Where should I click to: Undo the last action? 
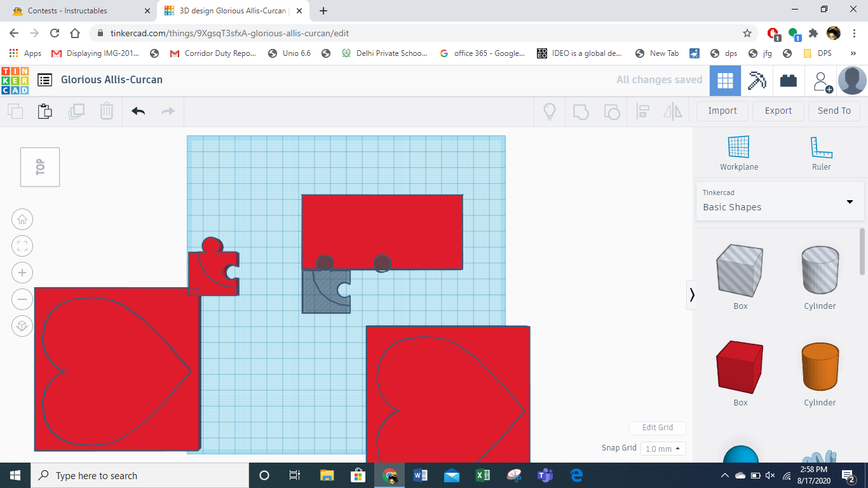[139, 111]
